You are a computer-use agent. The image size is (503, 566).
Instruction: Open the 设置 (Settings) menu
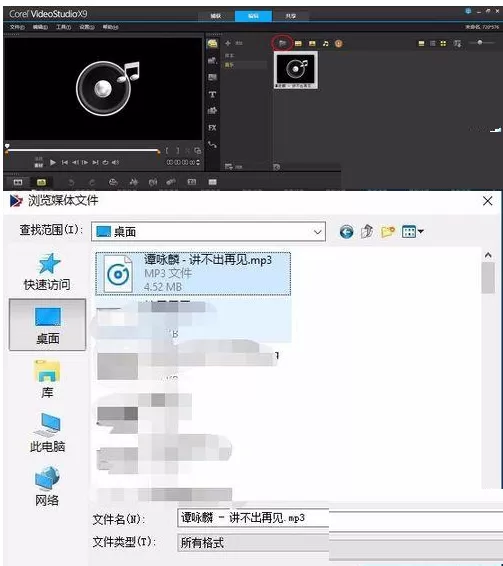87,27
